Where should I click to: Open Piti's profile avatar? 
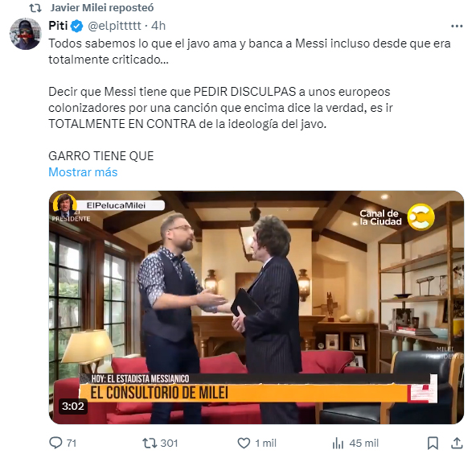pos(26,34)
